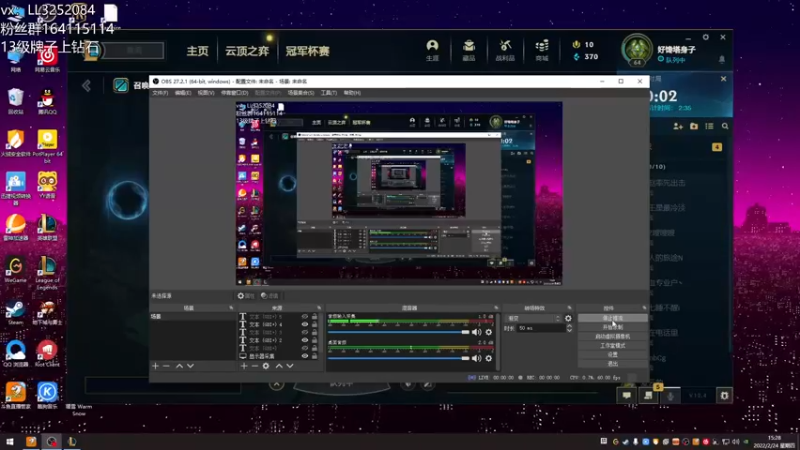Move source up in OBS sources list

pyautogui.click(x=279, y=366)
